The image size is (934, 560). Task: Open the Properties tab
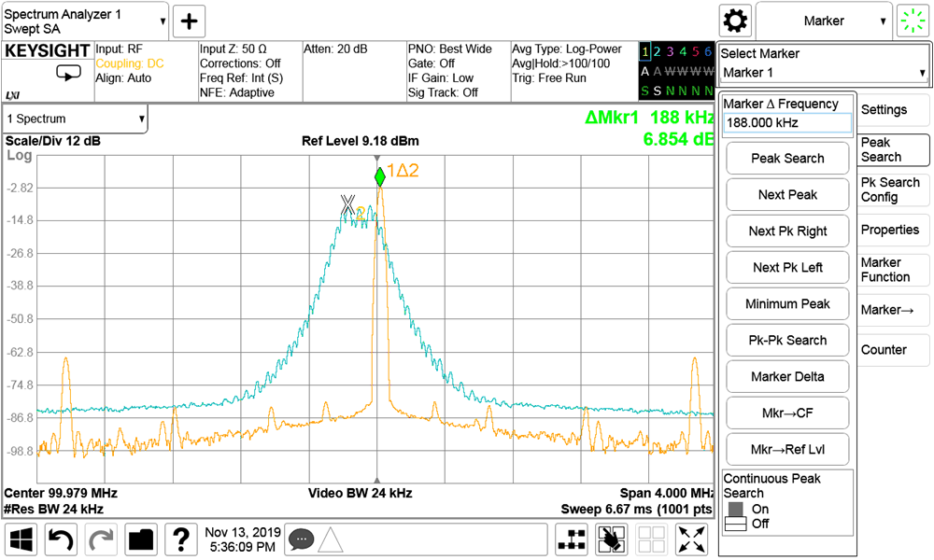point(892,230)
